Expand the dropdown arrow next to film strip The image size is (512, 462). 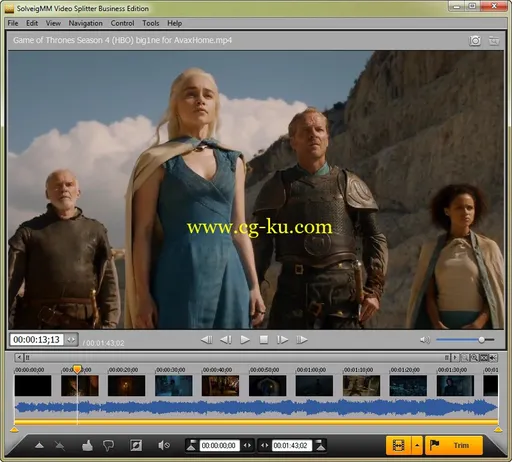[417, 445]
